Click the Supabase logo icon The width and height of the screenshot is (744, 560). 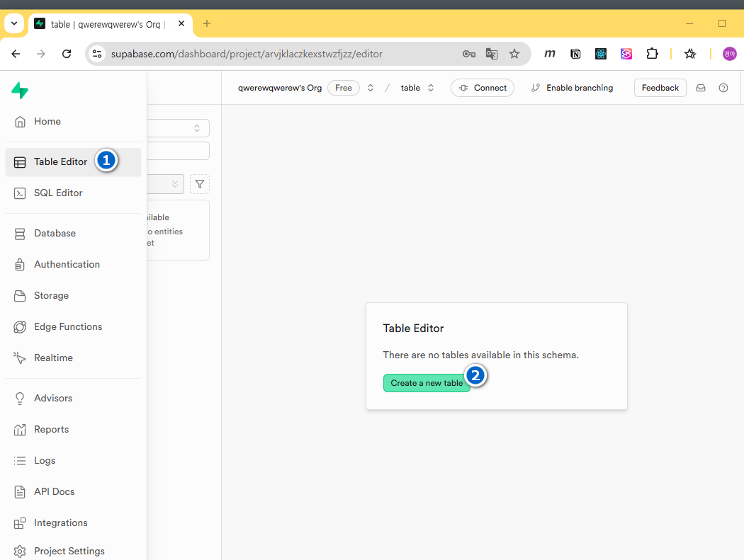point(20,90)
